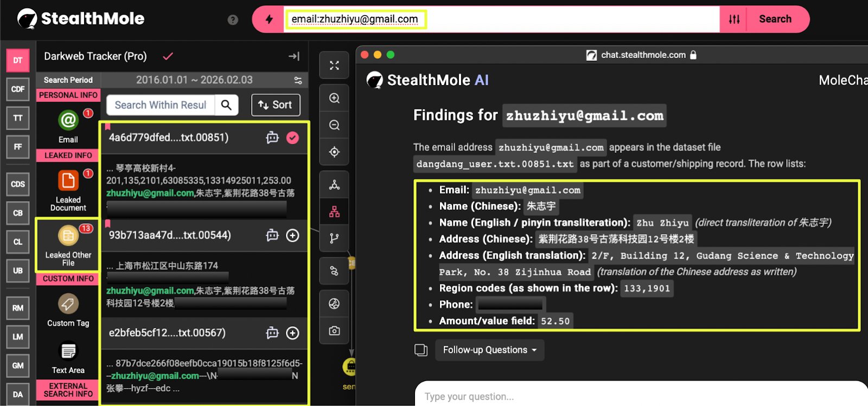Viewport: 868px width, 406px height.
Task: Click the Sort button
Action: click(276, 105)
